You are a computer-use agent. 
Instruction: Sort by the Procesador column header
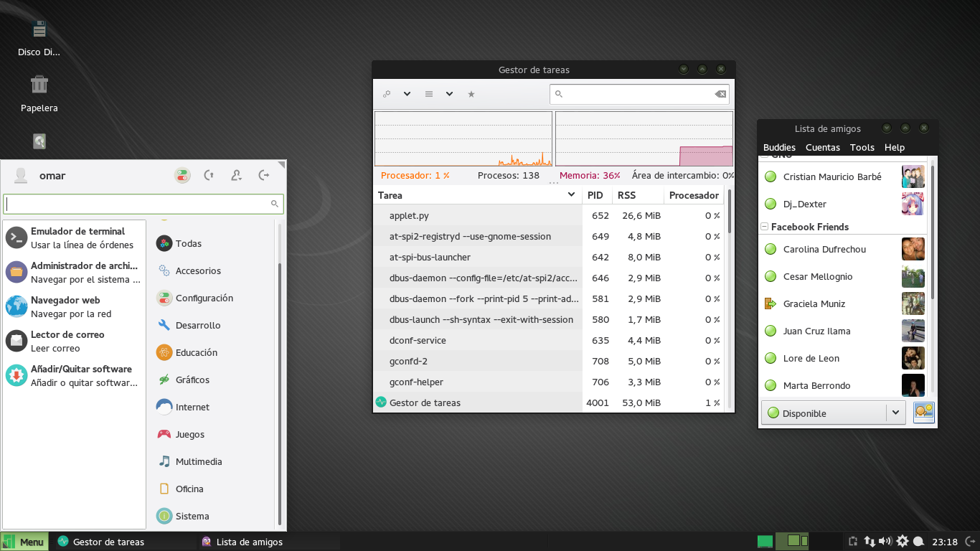tap(694, 195)
